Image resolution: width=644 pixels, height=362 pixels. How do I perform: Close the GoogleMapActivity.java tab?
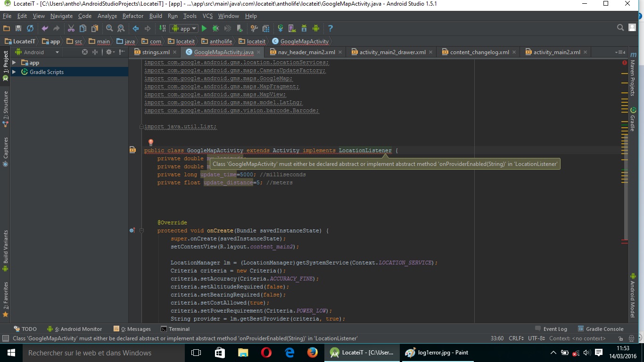[259, 52]
